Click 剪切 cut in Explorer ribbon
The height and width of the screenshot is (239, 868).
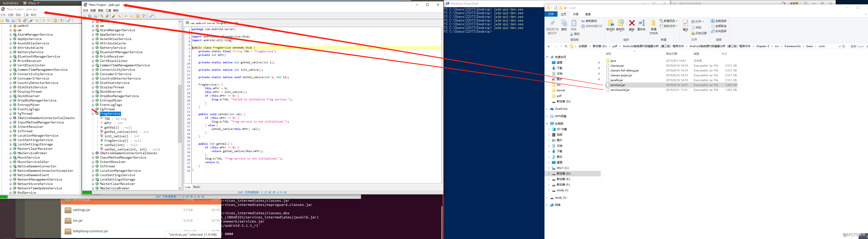point(575,34)
